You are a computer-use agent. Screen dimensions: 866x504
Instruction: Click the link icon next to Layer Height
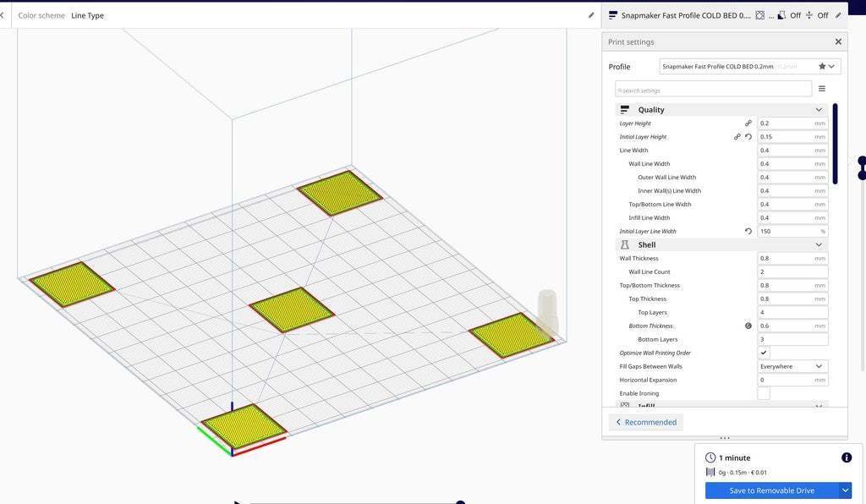(x=748, y=123)
